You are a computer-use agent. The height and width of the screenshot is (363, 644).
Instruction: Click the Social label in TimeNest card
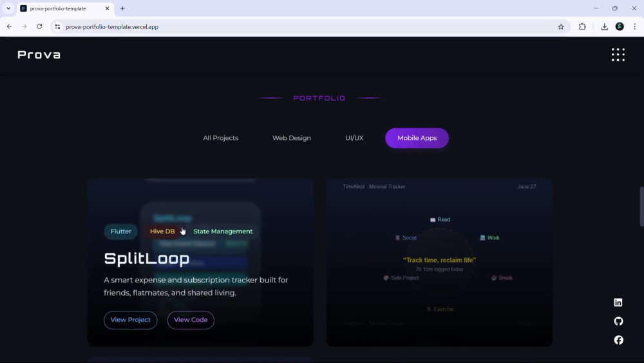[406, 238]
